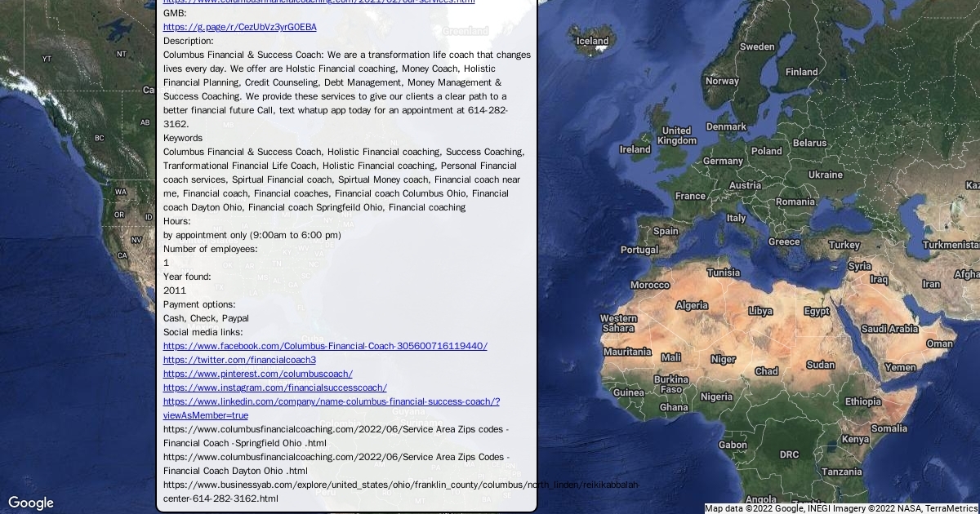The width and height of the screenshot is (980, 514).
Task: Click the Tanzania country label
Action: 841,472
